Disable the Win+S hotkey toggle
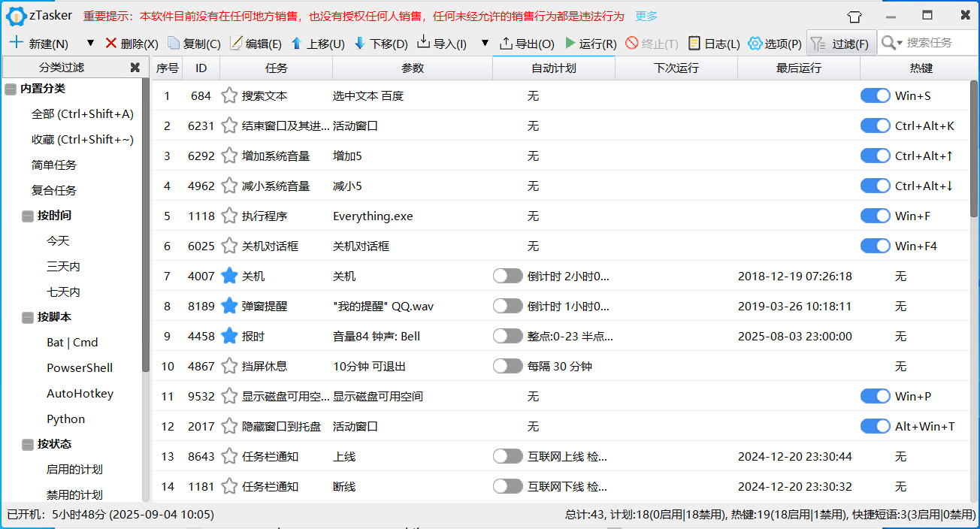980x529 pixels. (x=875, y=95)
